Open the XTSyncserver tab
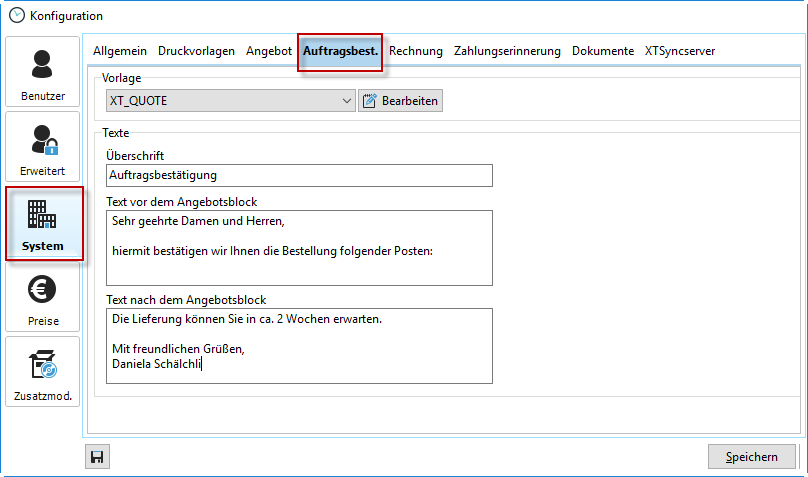The width and height of the screenshot is (808, 477). coord(680,51)
